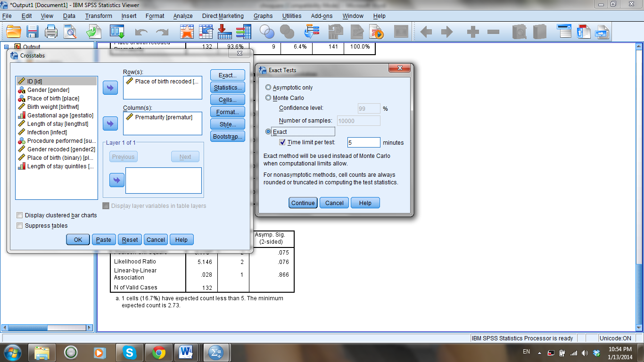Click the Time limit minutes input field

coord(363,142)
